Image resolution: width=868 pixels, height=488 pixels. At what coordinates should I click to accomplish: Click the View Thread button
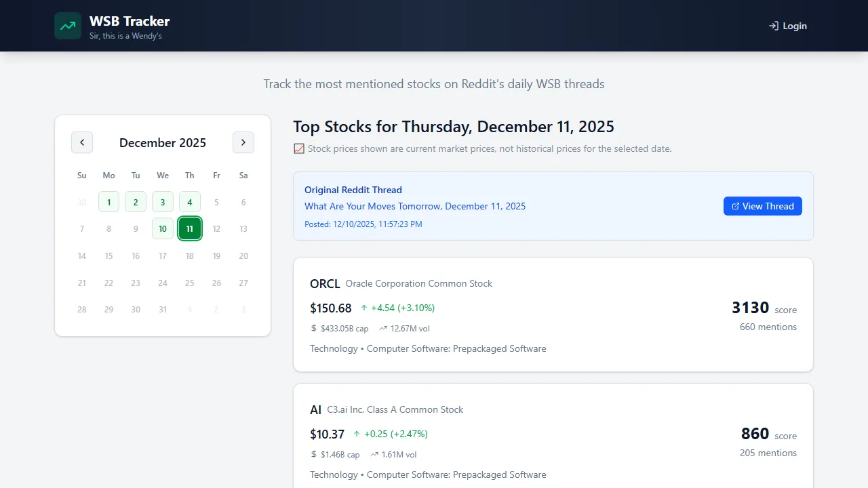pyautogui.click(x=762, y=206)
